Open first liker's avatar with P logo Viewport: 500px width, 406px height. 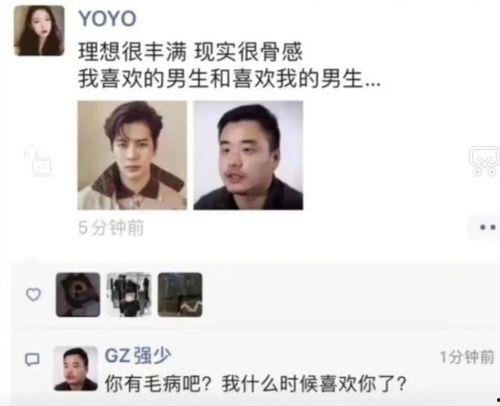tap(78, 295)
